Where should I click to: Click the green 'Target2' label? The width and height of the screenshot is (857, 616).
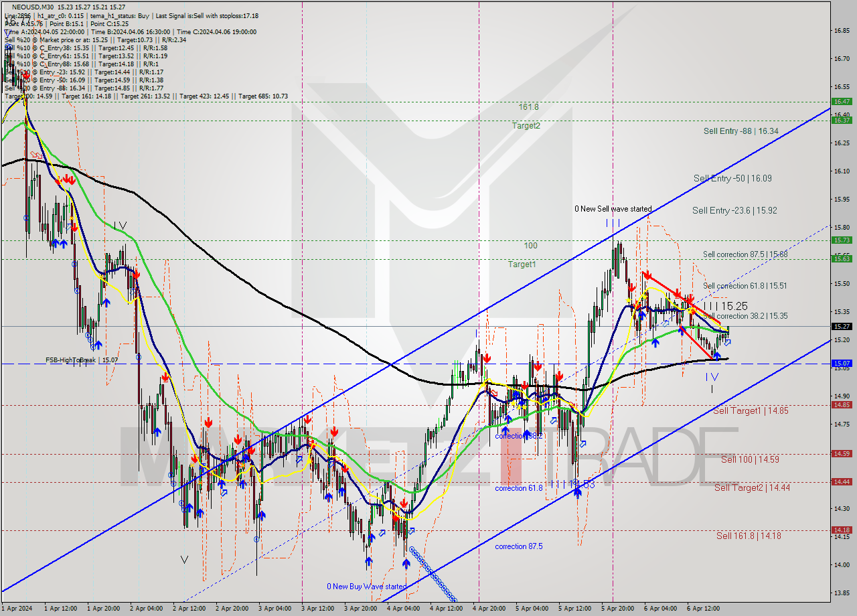pyautogui.click(x=526, y=126)
